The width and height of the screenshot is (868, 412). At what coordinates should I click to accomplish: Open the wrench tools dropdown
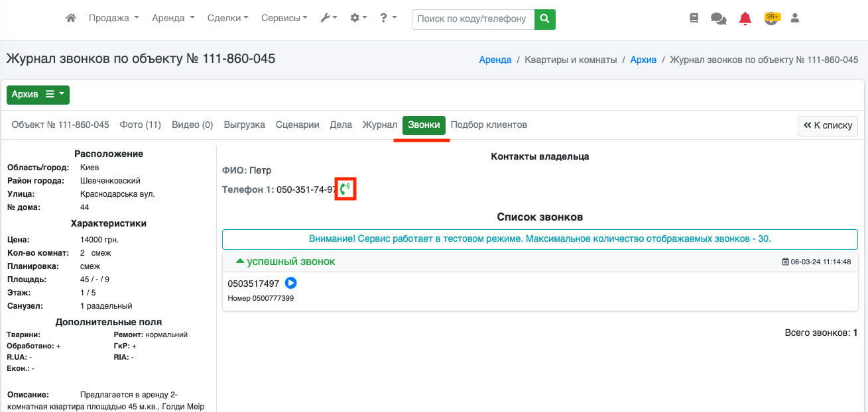point(329,19)
